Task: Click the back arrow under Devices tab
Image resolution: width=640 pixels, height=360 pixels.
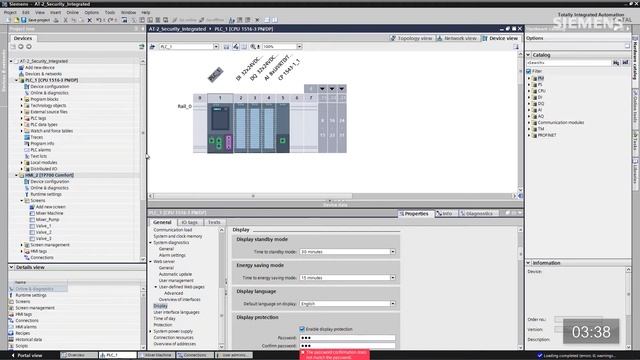Action: pos(21,47)
